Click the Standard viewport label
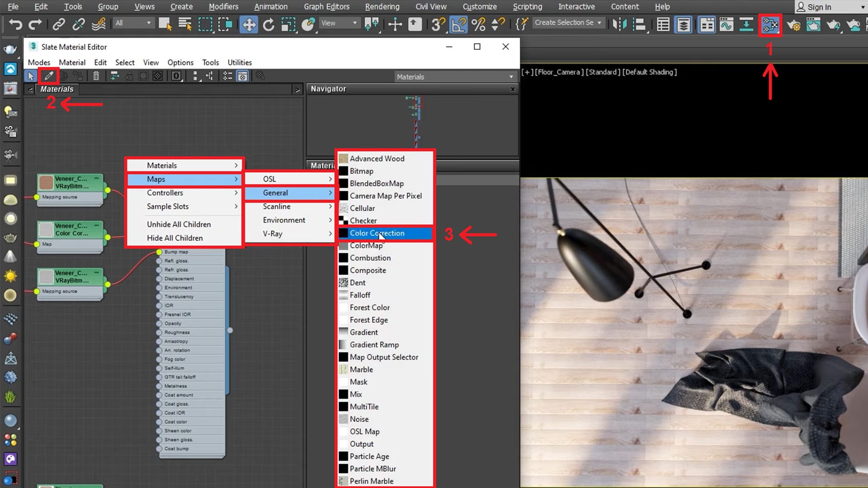Screen dimensions: 868x488 (603, 72)
